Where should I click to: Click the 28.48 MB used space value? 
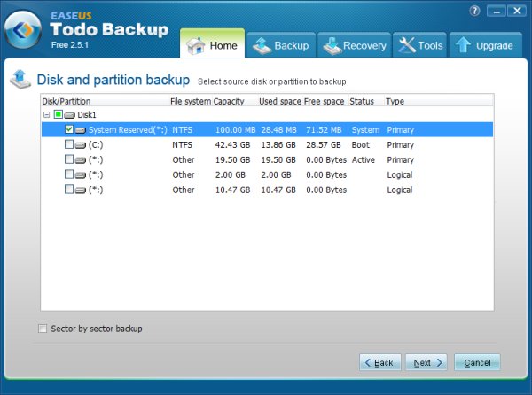click(279, 129)
